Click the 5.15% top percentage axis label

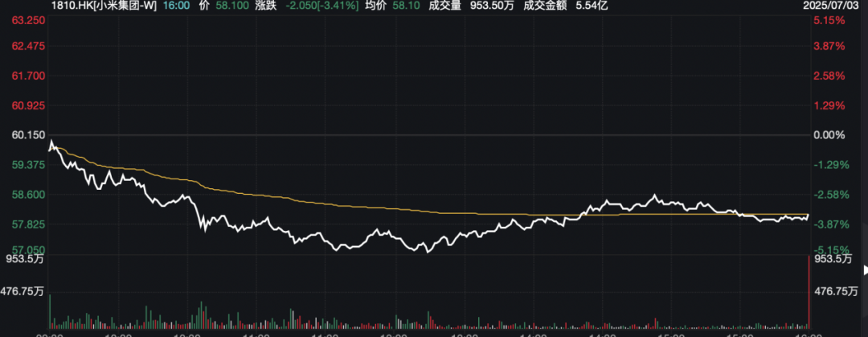click(829, 20)
